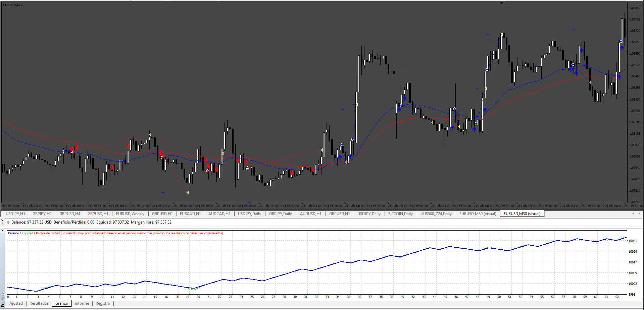Open the Ajusted tester tab

coord(16,303)
